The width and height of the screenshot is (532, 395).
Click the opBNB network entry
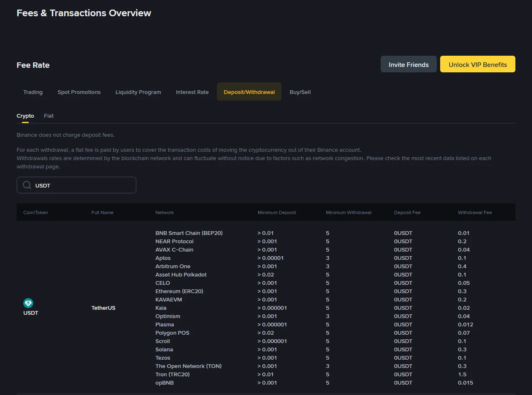165,383
